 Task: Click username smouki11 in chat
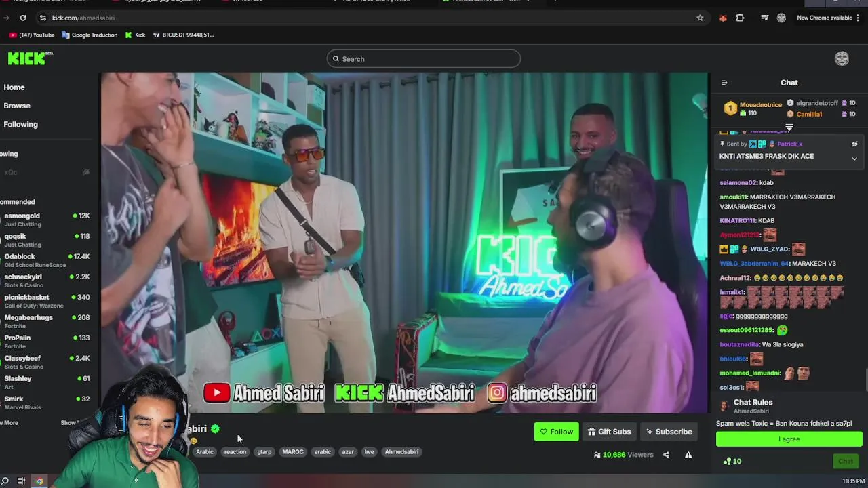734,197
